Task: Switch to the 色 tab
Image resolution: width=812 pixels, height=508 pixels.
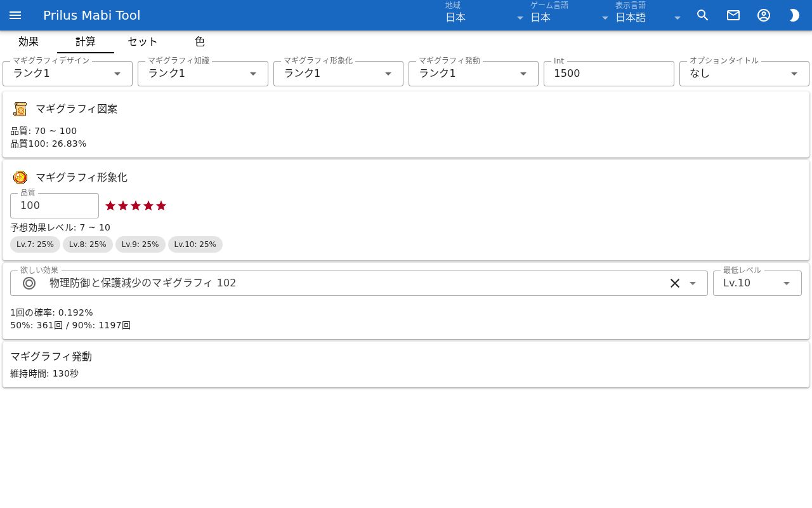Action: tap(200, 42)
